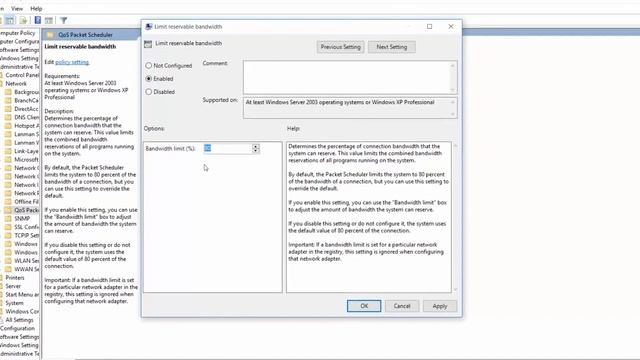Click the dialog title bar policy icon
Viewport: 640px width, 360px height.
tap(149, 27)
